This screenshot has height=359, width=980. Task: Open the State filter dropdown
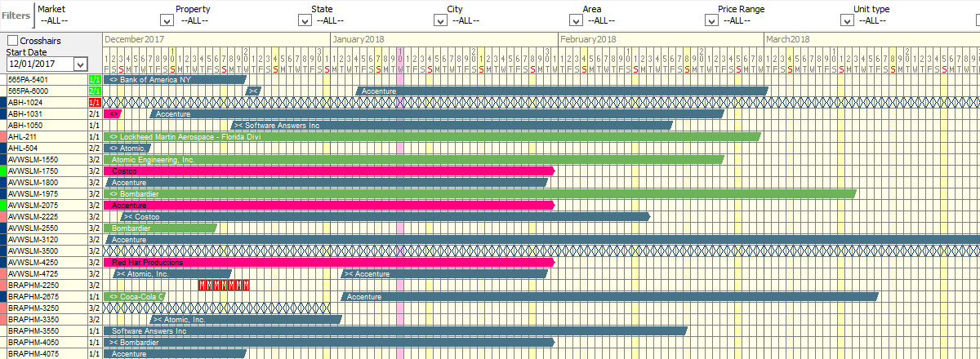[x=439, y=20]
